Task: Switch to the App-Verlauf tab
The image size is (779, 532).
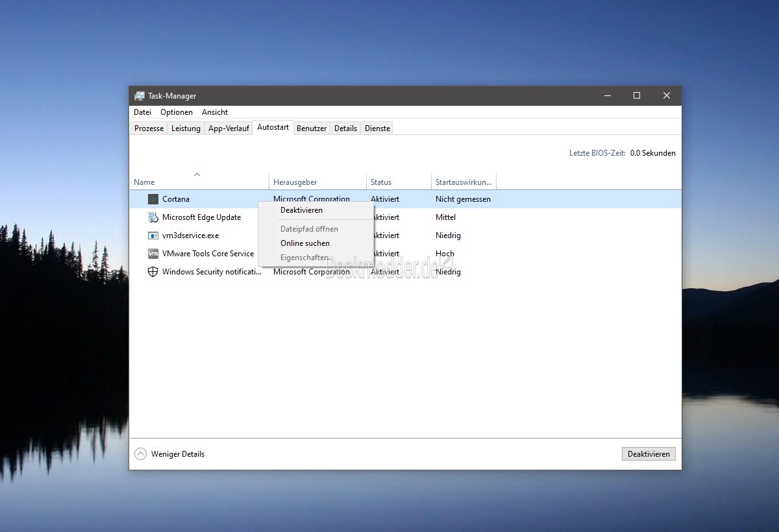Action: 229,128
